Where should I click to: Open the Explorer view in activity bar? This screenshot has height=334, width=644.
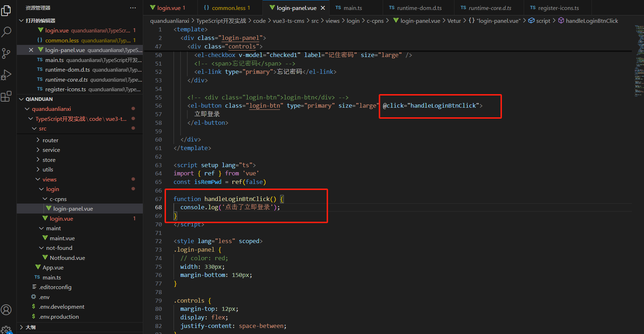pos(6,11)
